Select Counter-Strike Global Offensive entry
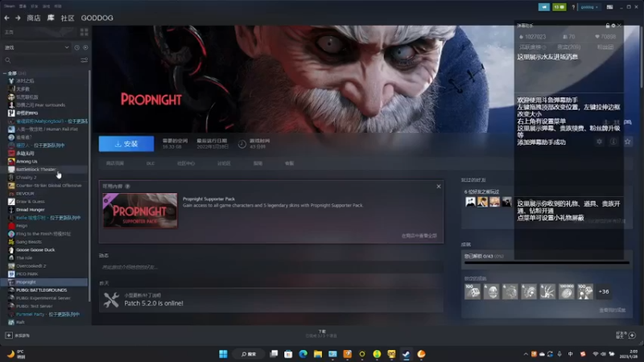 tap(44, 186)
